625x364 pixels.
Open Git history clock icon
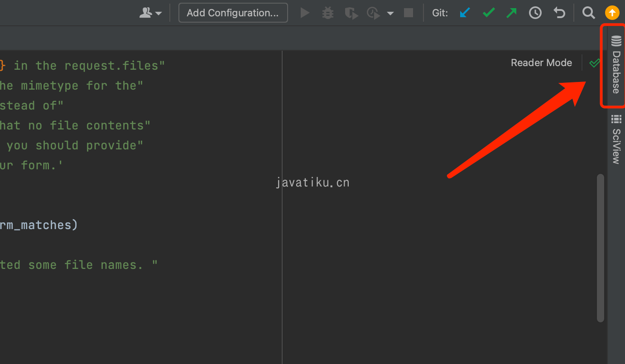point(535,13)
